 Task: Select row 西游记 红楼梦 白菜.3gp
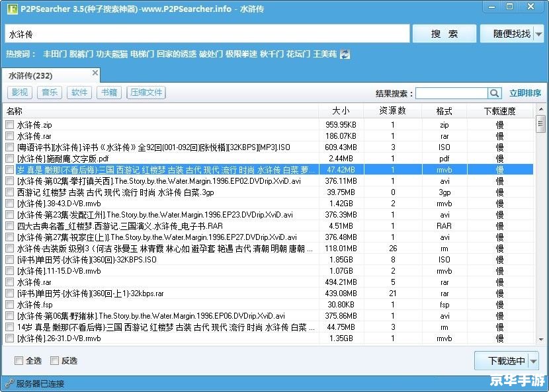(x=268, y=192)
